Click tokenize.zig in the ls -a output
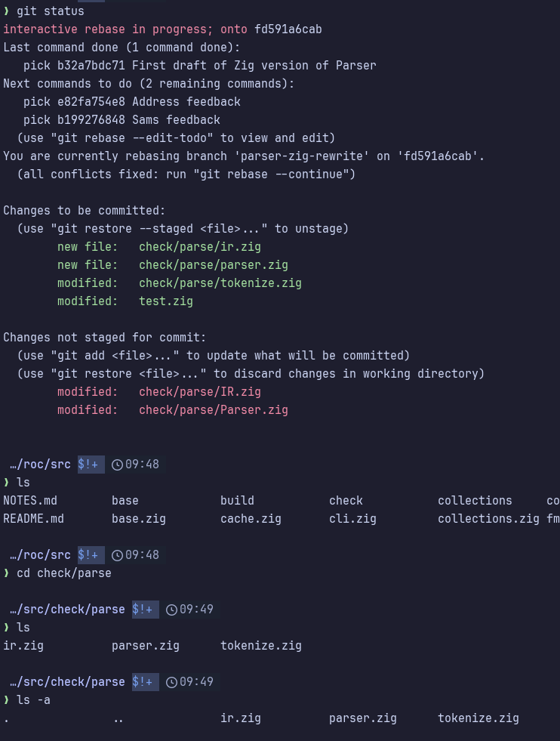The height and width of the screenshot is (741, 560). [478, 718]
